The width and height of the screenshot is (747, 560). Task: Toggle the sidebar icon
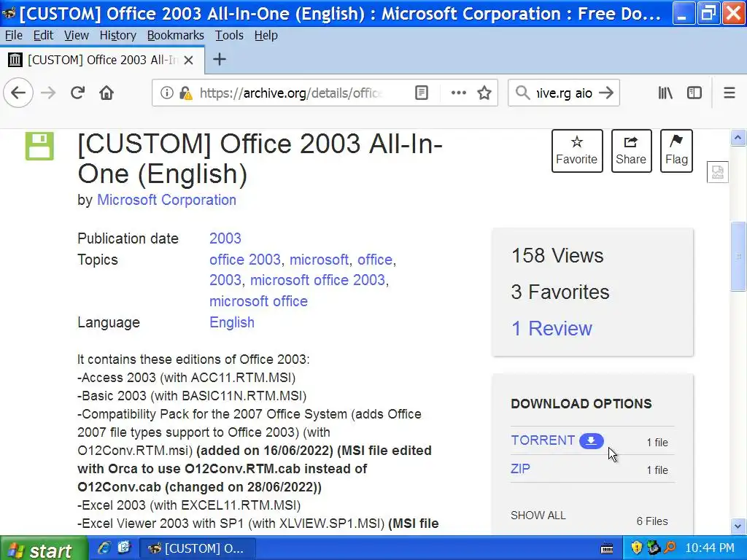tap(694, 93)
